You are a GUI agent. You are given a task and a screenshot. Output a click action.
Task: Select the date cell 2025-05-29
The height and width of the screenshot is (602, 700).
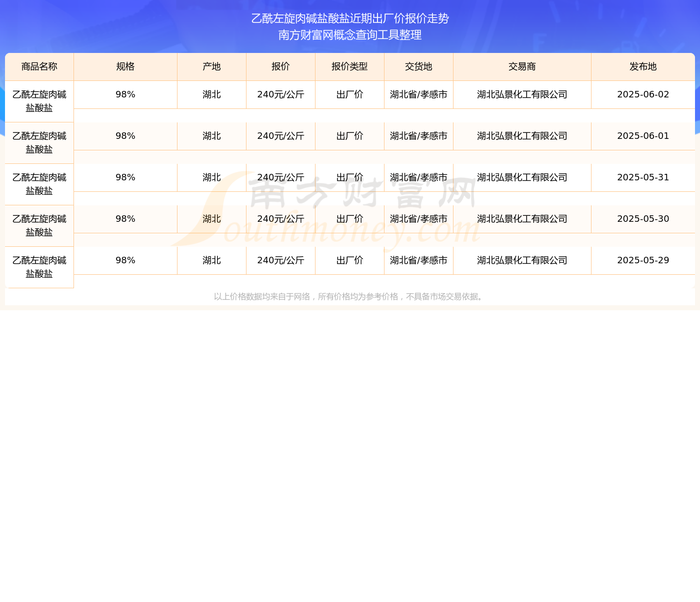pyautogui.click(x=643, y=260)
